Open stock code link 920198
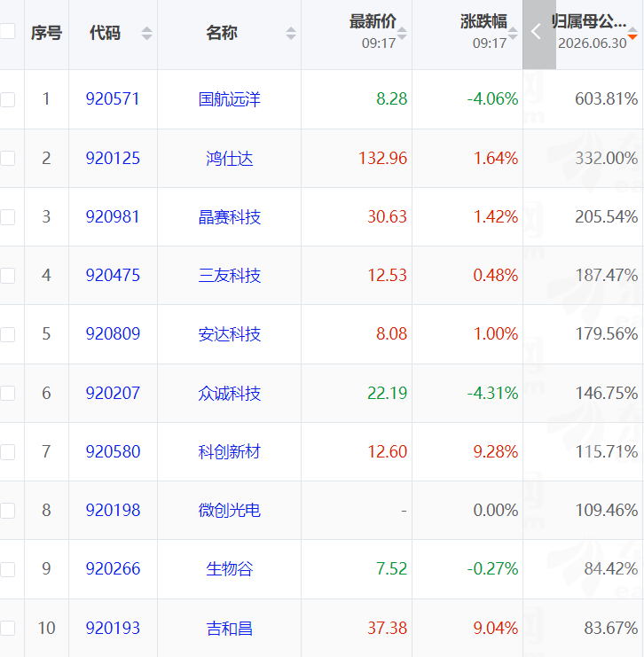 (113, 511)
